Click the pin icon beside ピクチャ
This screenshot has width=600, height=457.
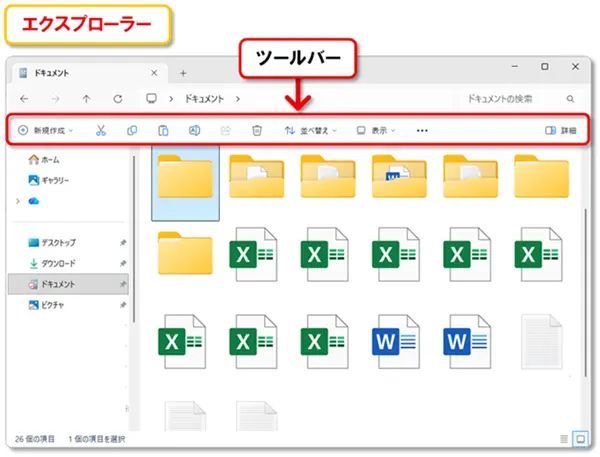point(123,305)
